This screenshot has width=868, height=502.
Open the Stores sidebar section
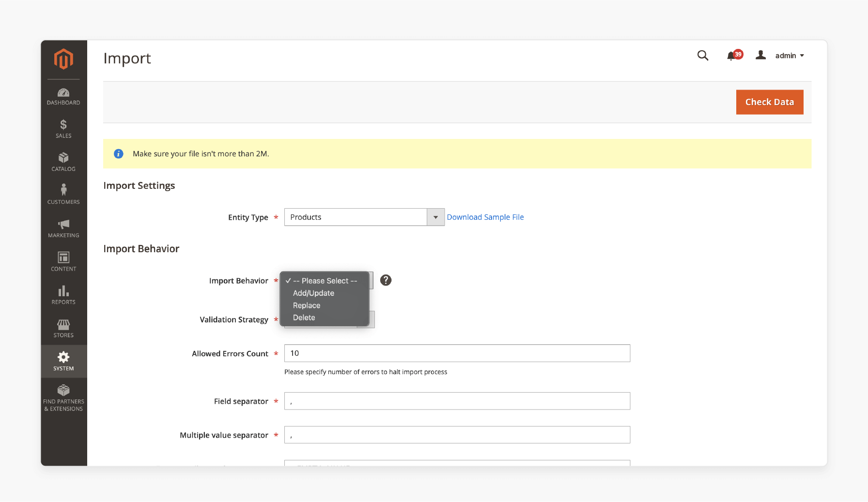(x=63, y=328)
